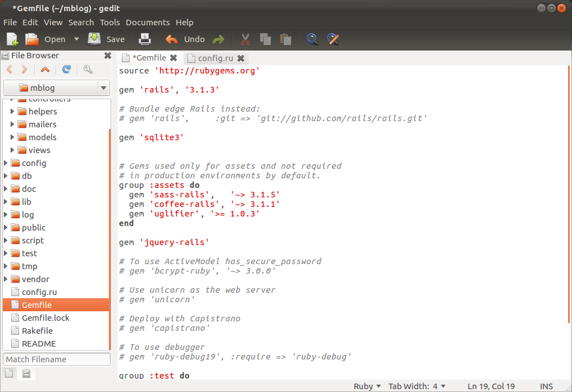The width and height of the screenshot is (572, 392).
Task: Switch to the config.ru tab
Action: [215, 58]
